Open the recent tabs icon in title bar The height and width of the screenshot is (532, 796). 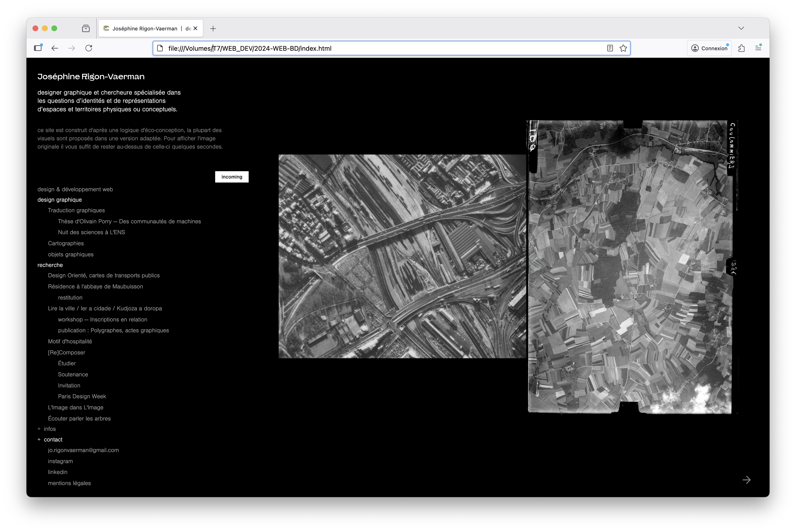pyautogui.click(x=86, y=29)
